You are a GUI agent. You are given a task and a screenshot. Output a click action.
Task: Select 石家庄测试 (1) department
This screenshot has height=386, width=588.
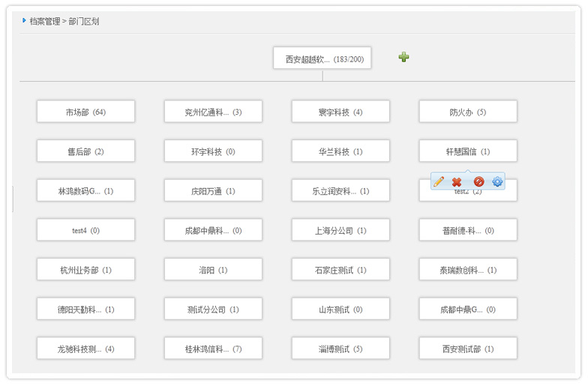click(x=340, y=270)
